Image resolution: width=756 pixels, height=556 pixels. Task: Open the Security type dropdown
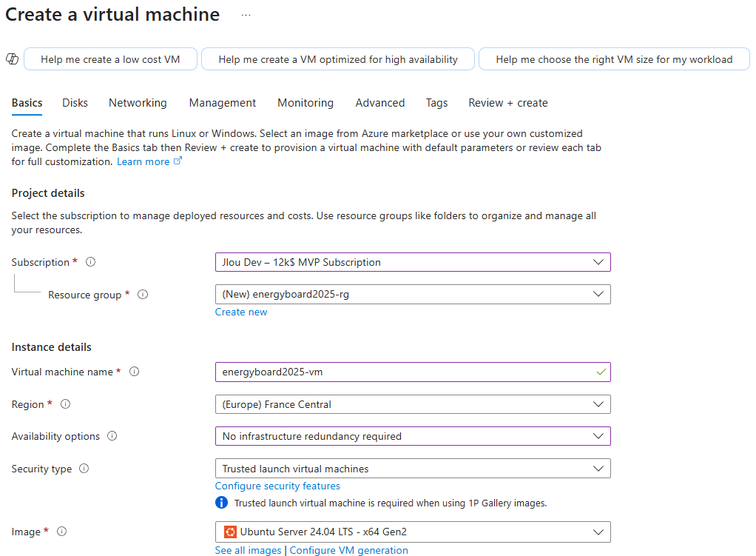pyautogui.click(x=413, y=469)
